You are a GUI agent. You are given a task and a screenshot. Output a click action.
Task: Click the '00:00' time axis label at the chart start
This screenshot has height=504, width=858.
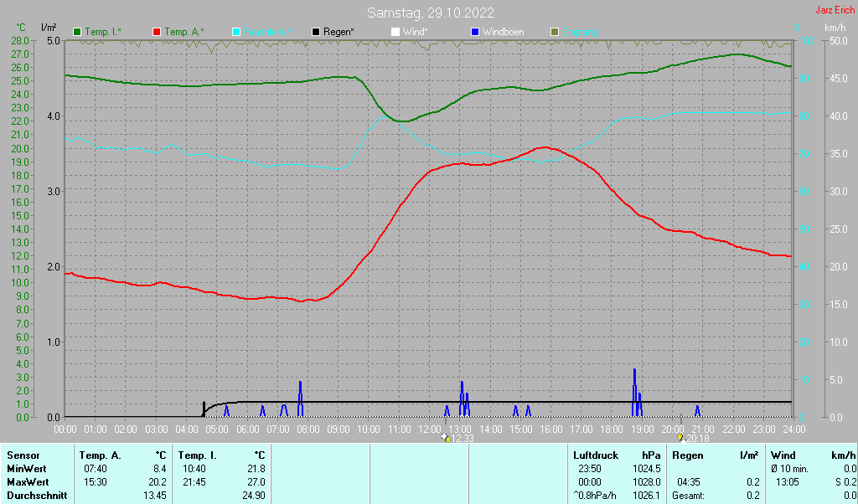[65, 429]
